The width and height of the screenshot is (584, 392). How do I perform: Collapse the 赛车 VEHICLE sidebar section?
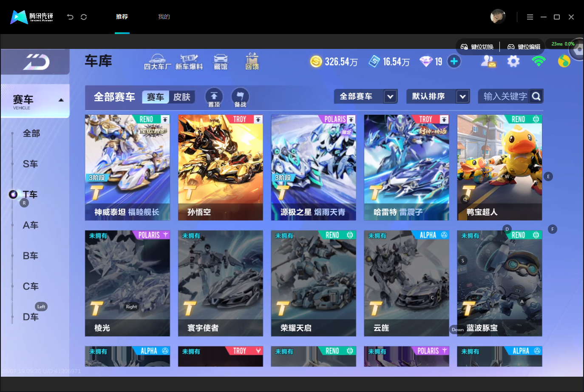click(61, 100)
